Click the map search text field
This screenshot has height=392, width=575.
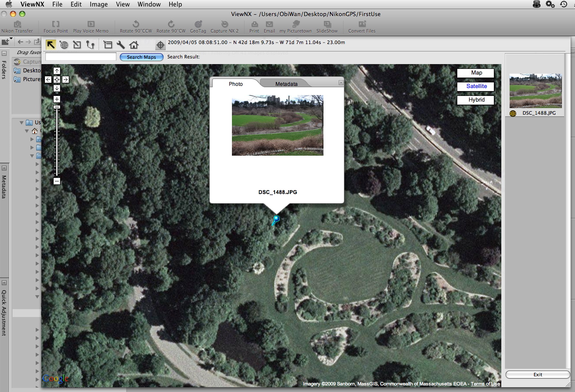click(81, 57)
